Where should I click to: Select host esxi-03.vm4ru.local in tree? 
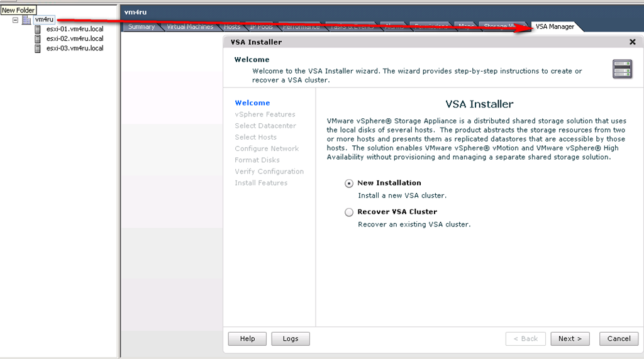pyautogui.click(x=75, y=48)
